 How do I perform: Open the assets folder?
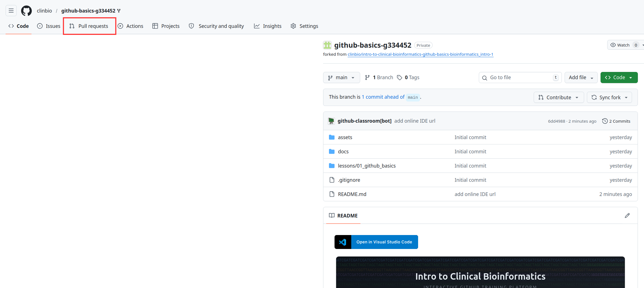(x=345, y=137)
